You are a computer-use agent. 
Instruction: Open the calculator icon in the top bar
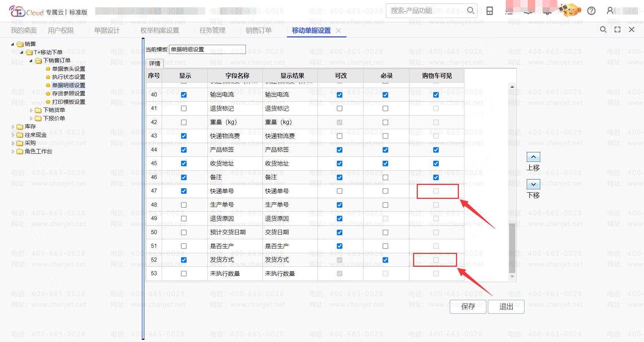click(x=490, y=11)
